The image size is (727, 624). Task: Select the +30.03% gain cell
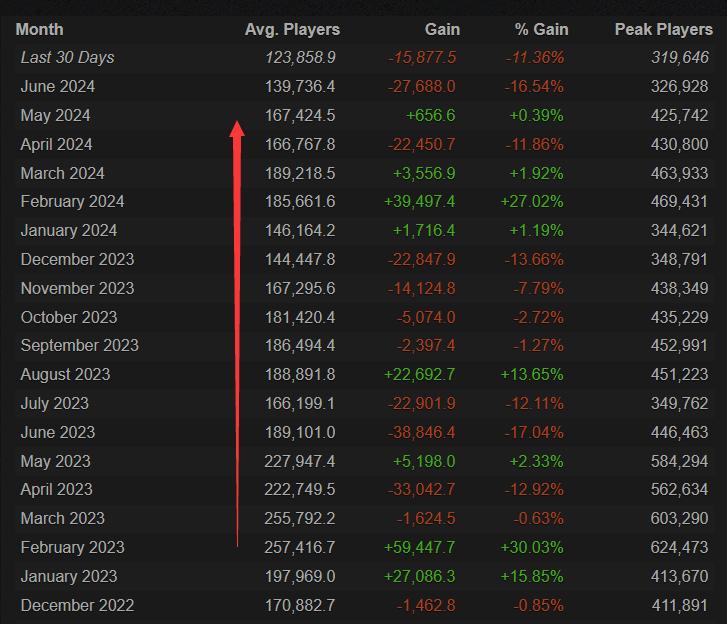point(531,547)
